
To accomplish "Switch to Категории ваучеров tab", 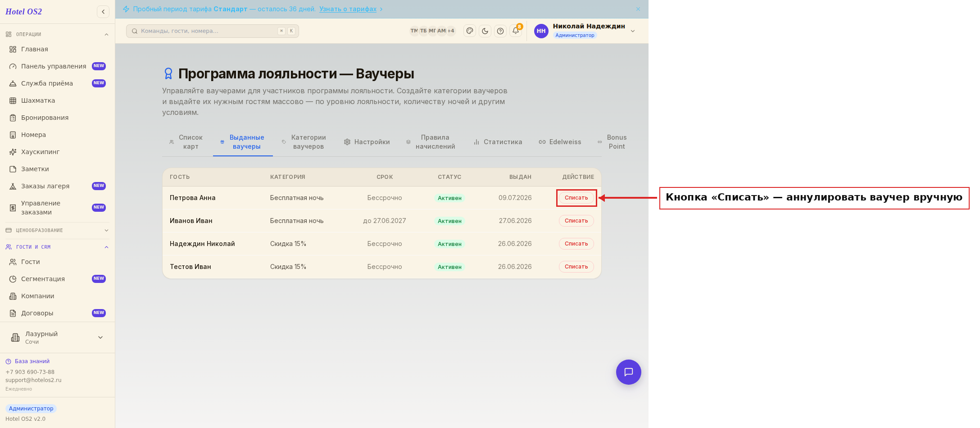I will coord(304,142).
